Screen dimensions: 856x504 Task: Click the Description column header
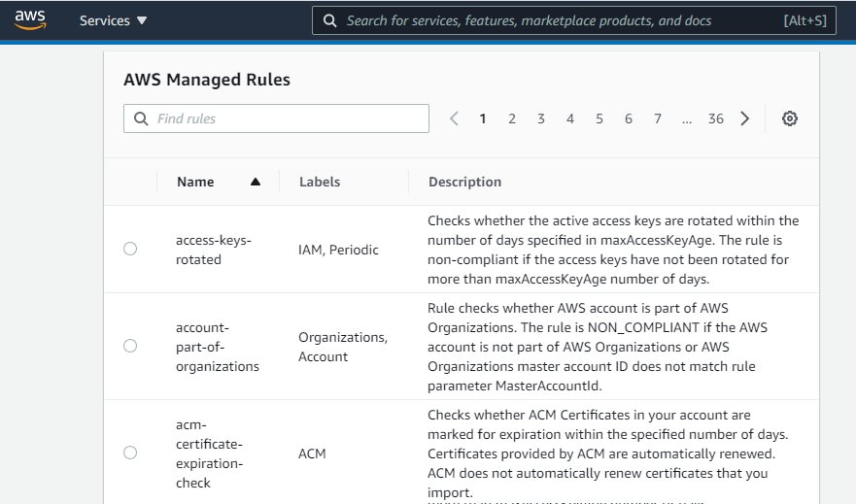click(x=464, y=182)
